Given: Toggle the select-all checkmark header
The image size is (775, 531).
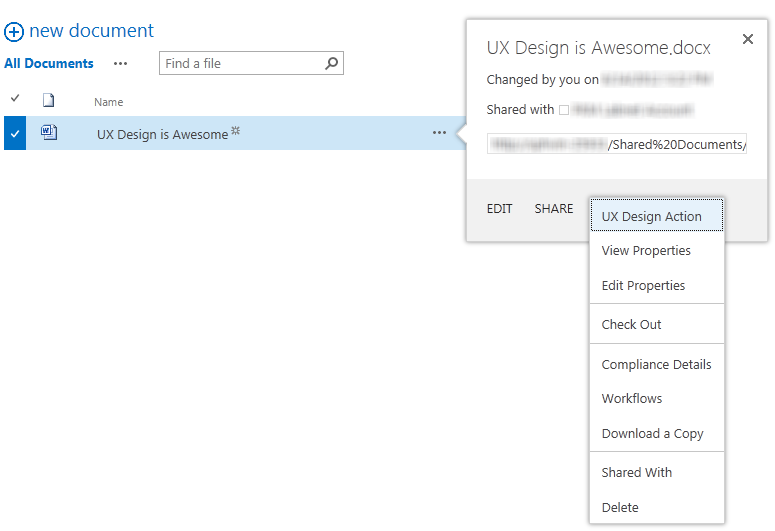Looking at the screenshot, I should [15, 98].
